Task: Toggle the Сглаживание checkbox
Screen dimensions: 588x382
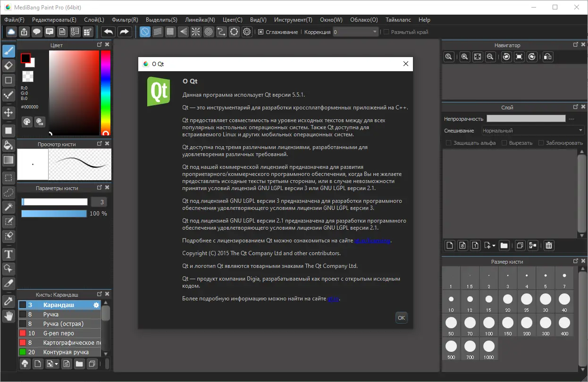Action: coord(261,32)
